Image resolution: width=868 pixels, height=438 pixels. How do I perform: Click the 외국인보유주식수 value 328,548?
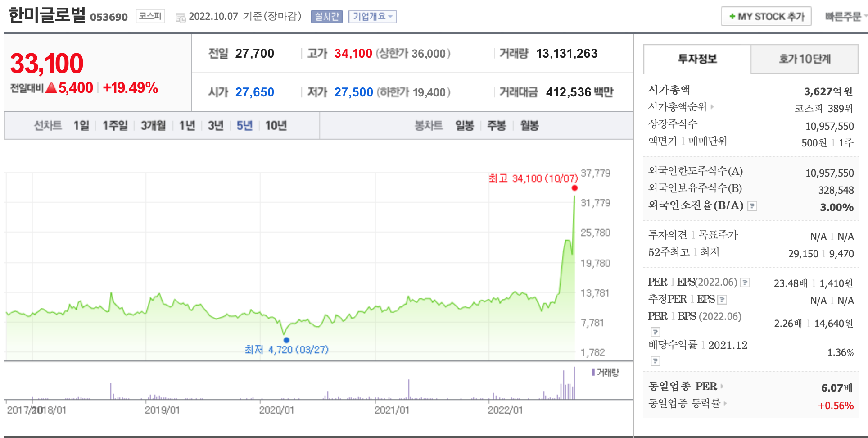click(x=836, y=190)
